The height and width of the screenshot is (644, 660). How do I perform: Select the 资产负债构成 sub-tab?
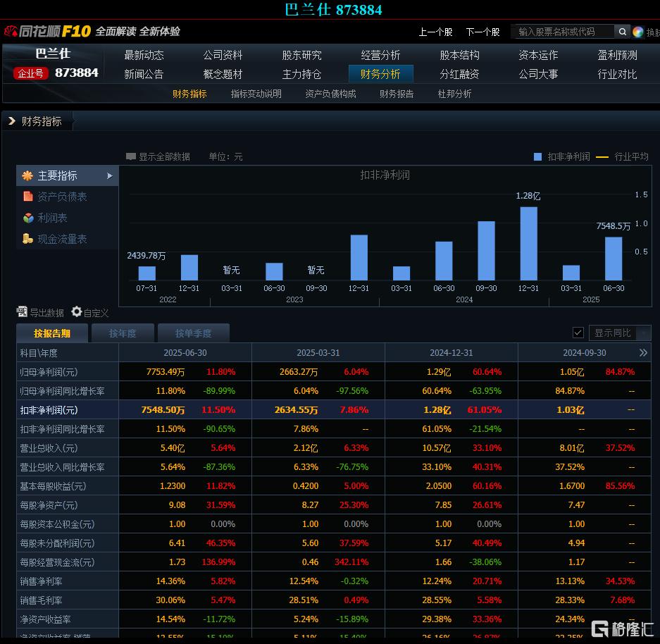[x=330, y=94]
